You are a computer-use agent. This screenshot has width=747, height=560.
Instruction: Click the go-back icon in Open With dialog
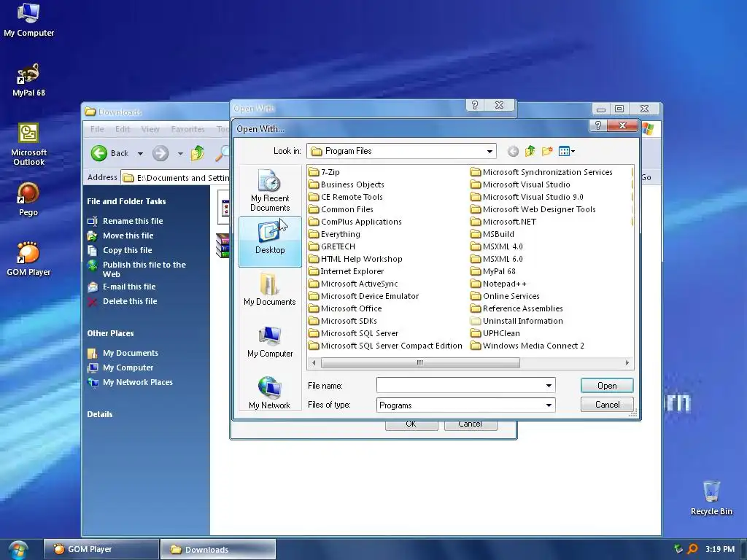513,152
